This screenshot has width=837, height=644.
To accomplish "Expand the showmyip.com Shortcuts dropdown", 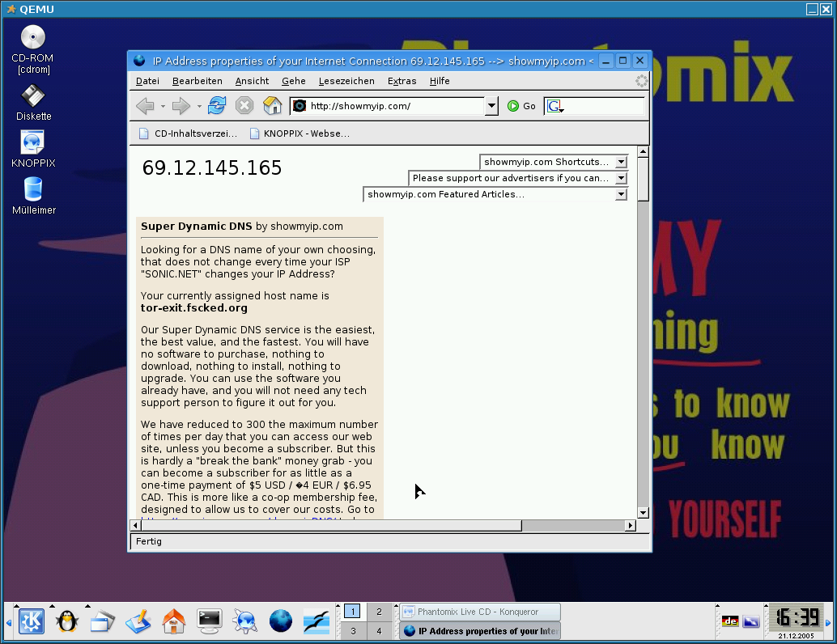I will [621, 162].
